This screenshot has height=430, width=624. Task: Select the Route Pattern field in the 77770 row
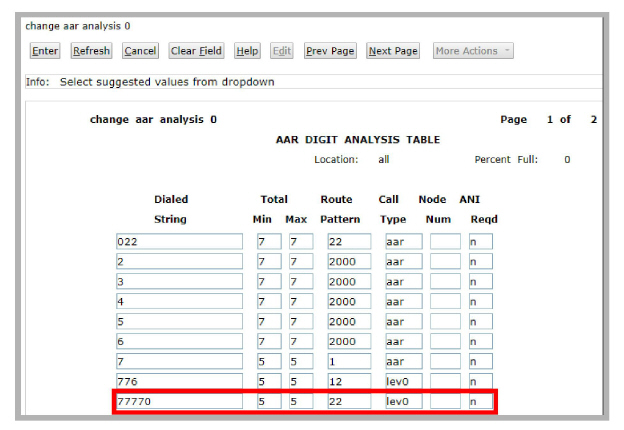[x=349, y=401]
